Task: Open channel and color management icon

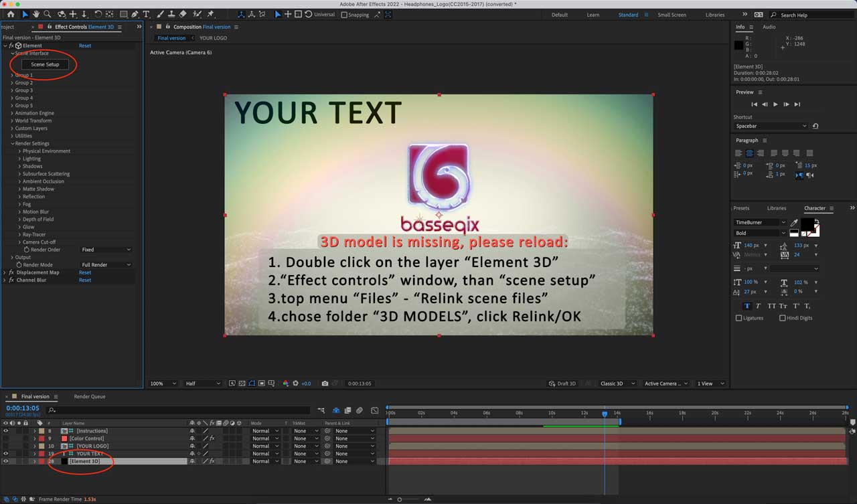Action: coord(286,384)
